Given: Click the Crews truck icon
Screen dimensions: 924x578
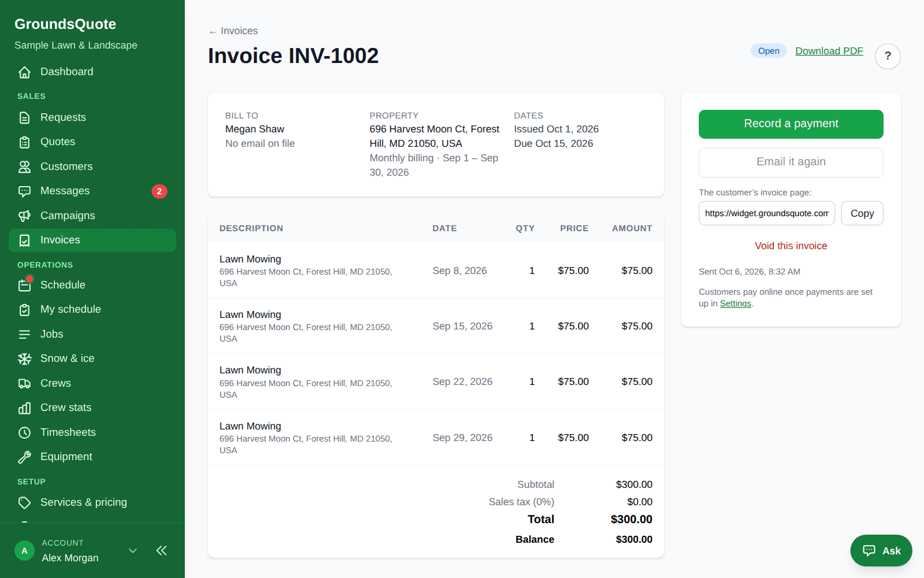Looking at the screenshot, I should pyautogui.click(x=24, y=384).
